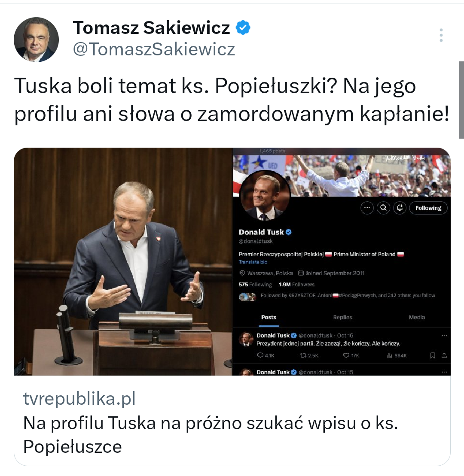Click the blue verified badge beside Tomasz Sakiewicz

click(243, 28)
